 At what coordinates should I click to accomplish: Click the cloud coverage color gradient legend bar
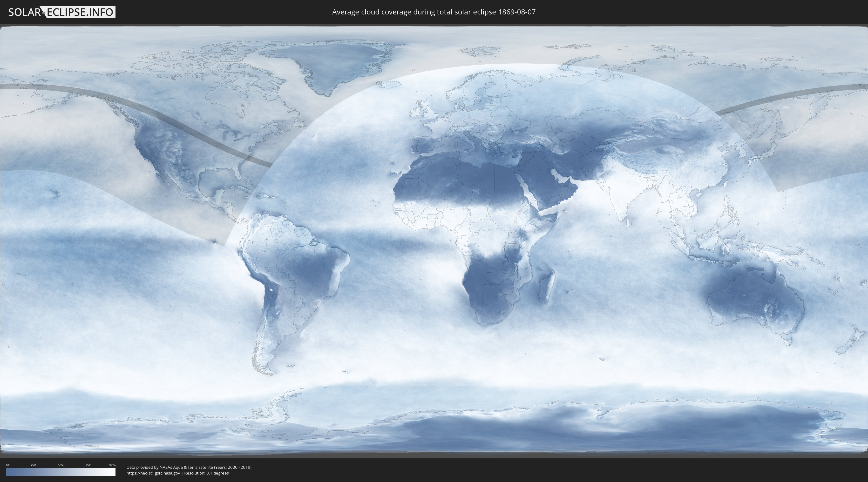click(x=61, y=472)
